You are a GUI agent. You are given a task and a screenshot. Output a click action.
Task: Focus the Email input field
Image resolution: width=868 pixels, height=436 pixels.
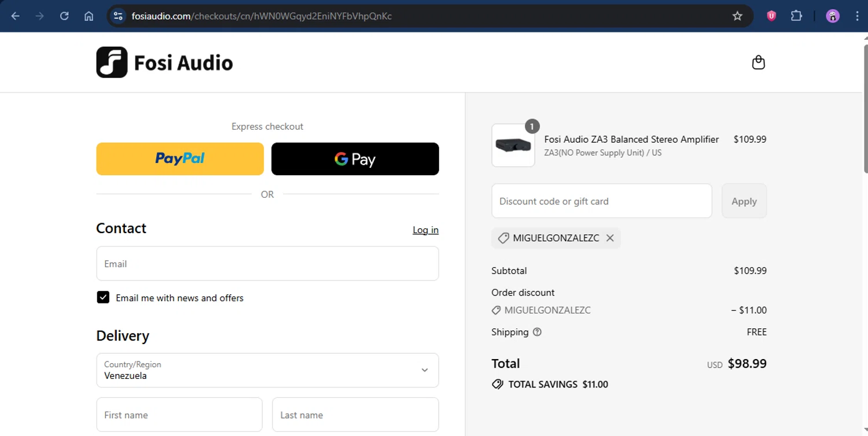[267, 264]
